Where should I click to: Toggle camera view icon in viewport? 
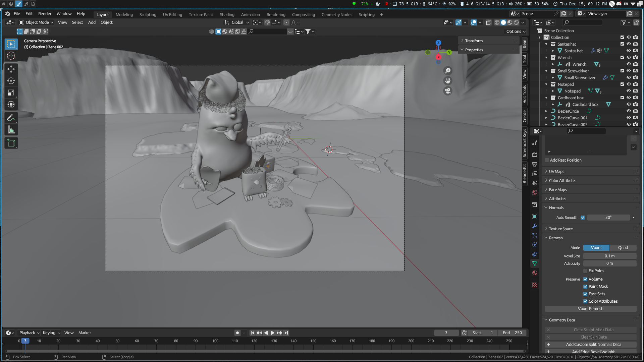coord(448,91)
